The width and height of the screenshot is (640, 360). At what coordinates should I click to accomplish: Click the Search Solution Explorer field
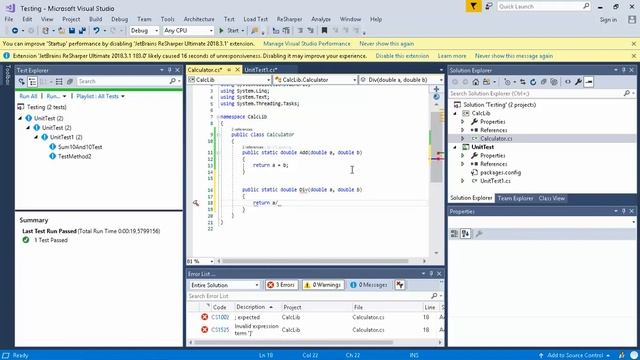(x=536, y=93)
